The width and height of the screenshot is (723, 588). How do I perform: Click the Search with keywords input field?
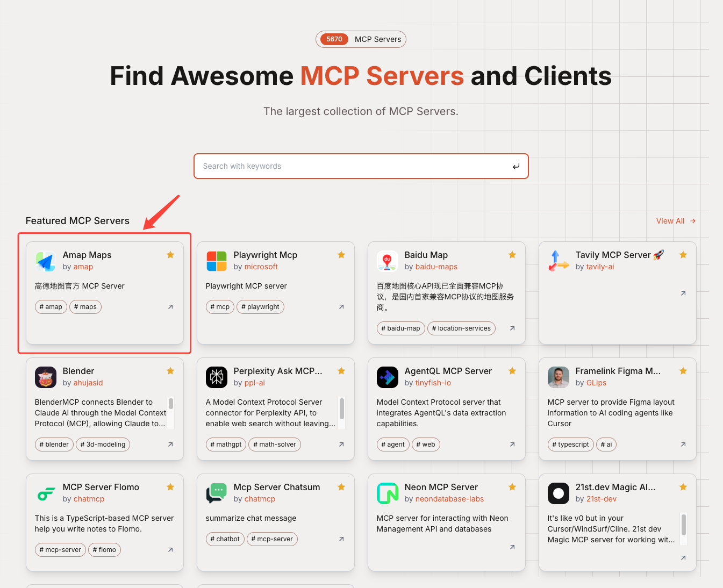point(361,166)
